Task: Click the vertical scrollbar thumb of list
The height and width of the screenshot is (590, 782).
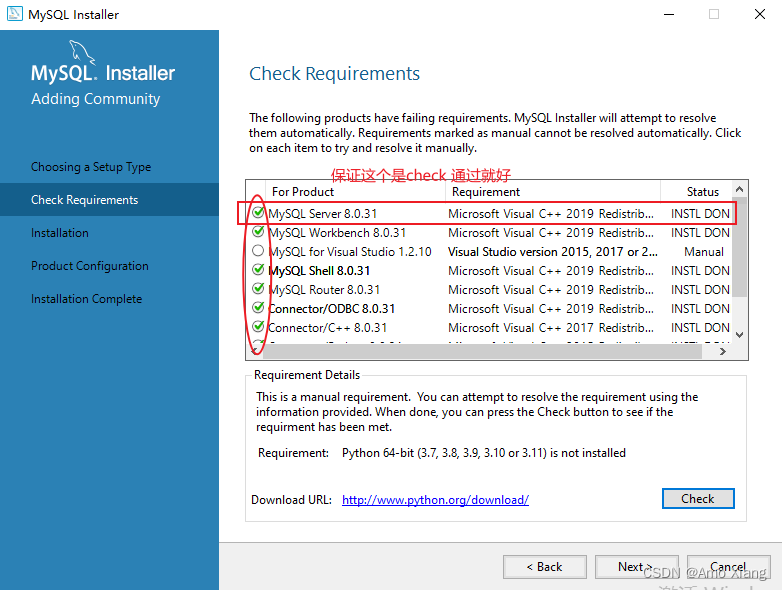Action: click(x=740, y=247)
